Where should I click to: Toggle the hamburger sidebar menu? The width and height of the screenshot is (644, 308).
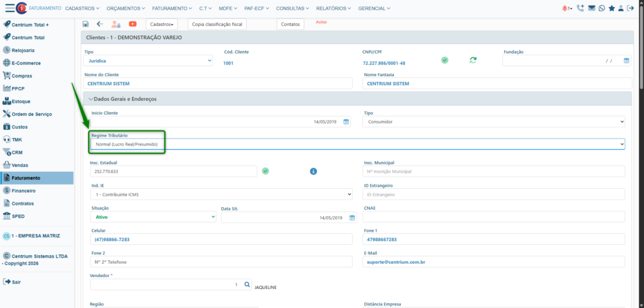[9, 8]
